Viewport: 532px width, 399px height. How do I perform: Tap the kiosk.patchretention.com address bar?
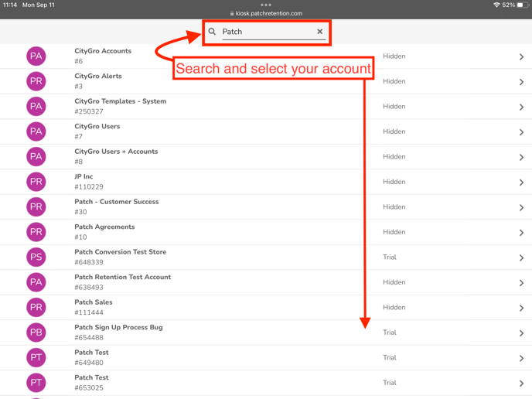coord(266,14)
